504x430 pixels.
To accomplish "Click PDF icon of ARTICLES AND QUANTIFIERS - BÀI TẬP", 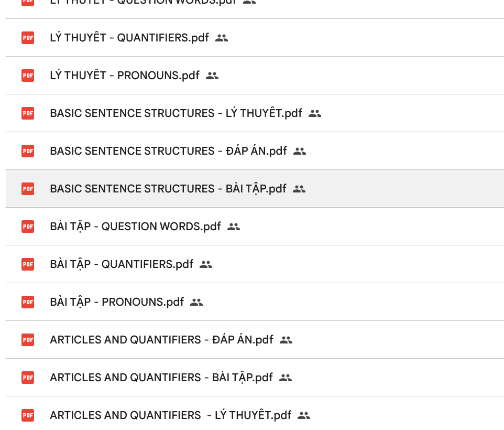I will tap(28, 378).
